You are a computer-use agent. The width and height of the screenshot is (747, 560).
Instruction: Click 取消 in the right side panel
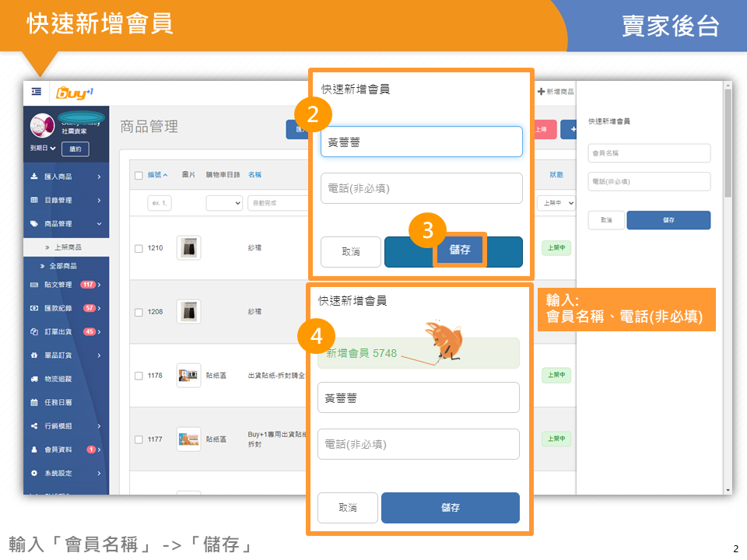605,220
